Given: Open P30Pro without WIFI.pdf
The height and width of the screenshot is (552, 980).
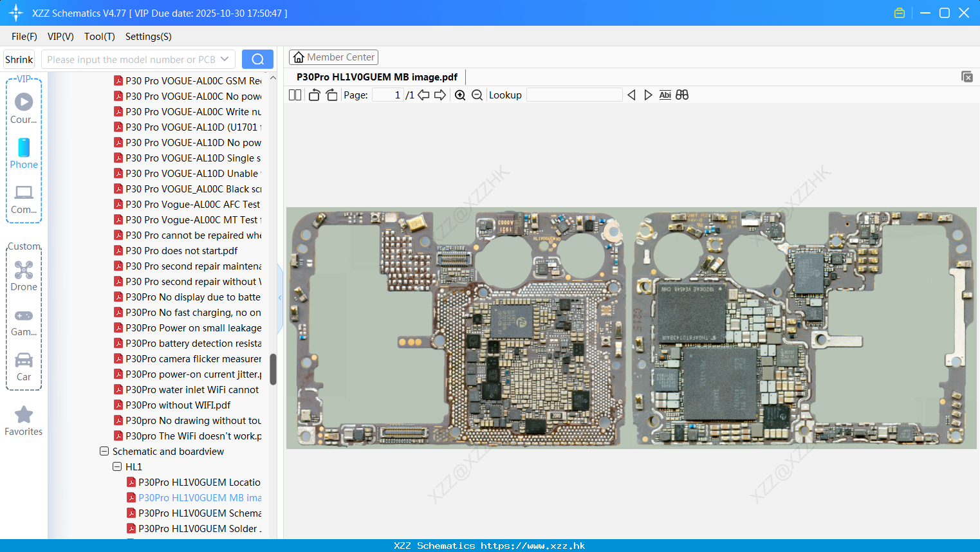Looking at the screenshot, I should click(172, 405).
